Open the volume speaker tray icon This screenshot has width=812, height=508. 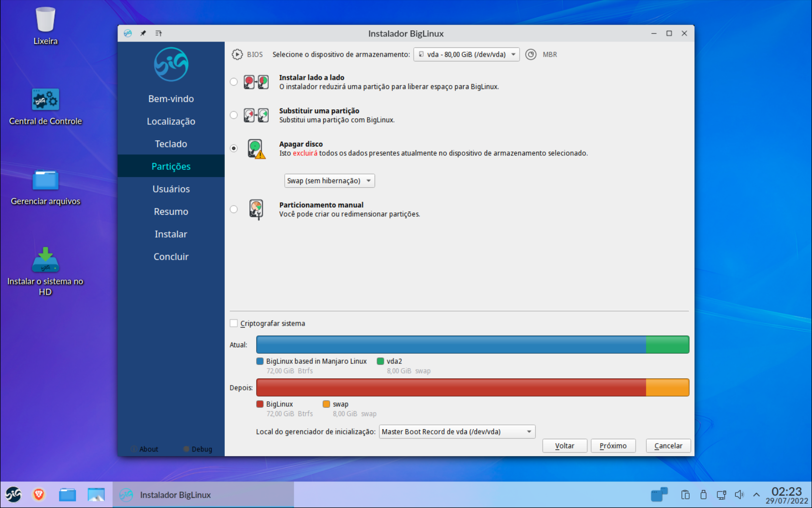click(x=739, y=494)
